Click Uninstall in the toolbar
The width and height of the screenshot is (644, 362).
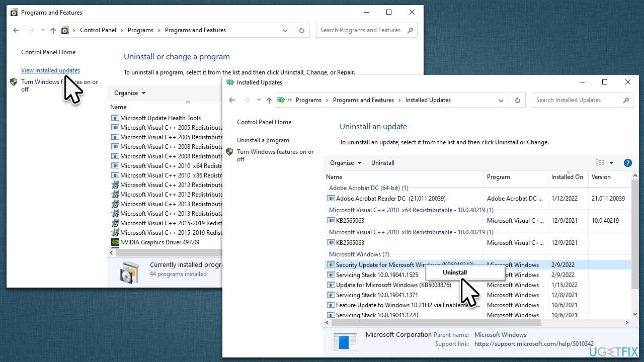[382, 162]
